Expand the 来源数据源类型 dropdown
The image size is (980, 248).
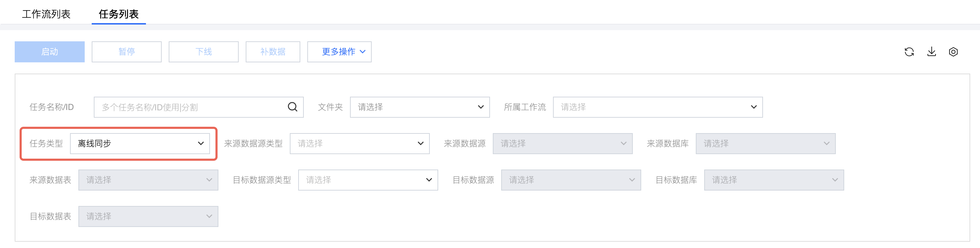(x=359, y=144)
